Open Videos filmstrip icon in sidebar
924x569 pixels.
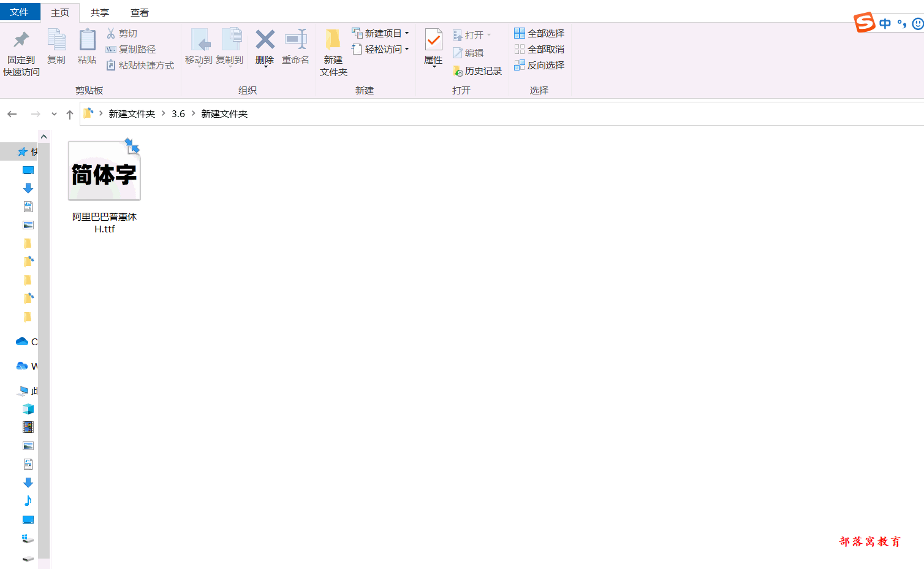tap(28, 427)
